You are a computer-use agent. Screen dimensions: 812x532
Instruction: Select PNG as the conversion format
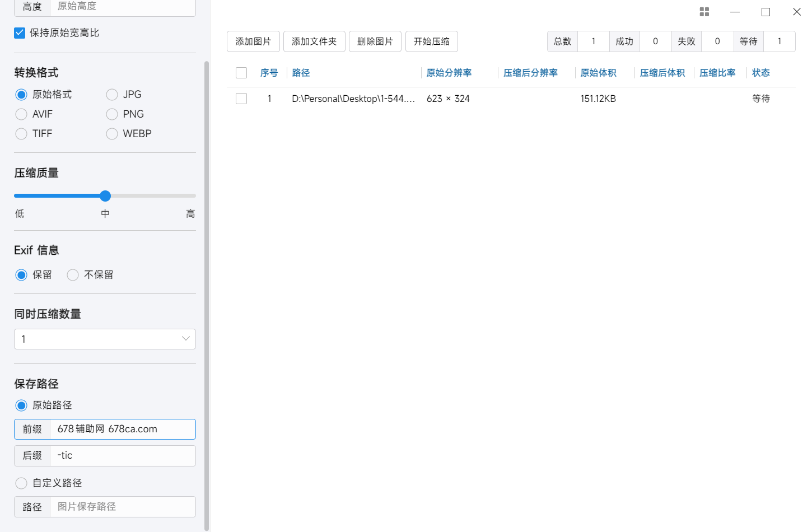click(x=111, y=114)
